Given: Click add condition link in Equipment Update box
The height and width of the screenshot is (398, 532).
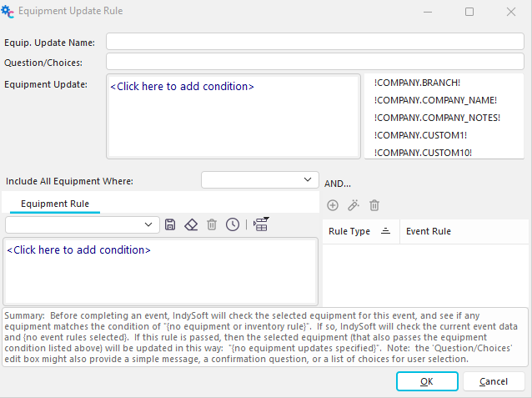Looking at the screenshot, I should tap(182, 87).
